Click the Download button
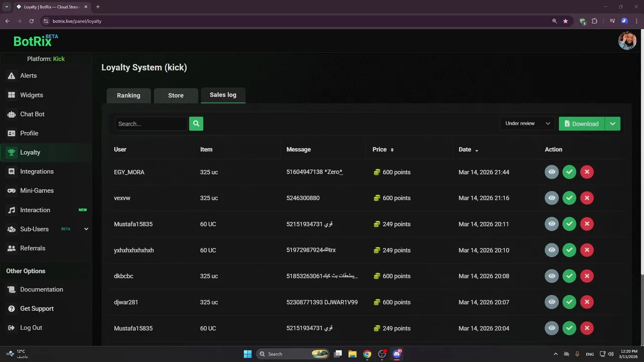Viewport: 644px width, 362px height. 582,124
